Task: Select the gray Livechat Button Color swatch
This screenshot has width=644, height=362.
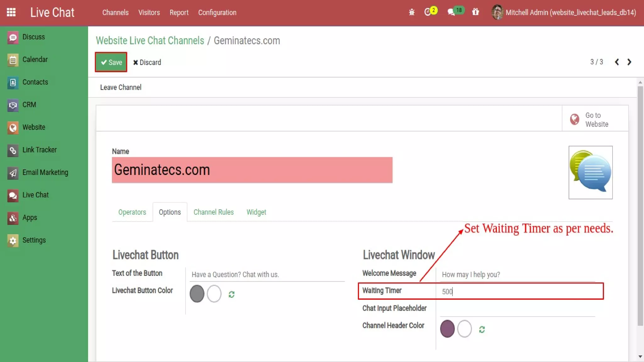Action: click(x=197, y=294)
